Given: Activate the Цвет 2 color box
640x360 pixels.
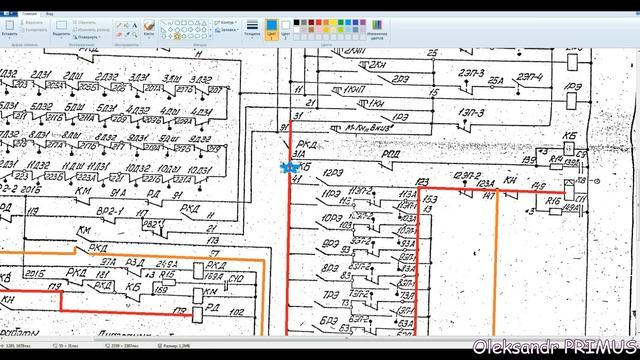Looking at the screenshot, I should (285, 29).
